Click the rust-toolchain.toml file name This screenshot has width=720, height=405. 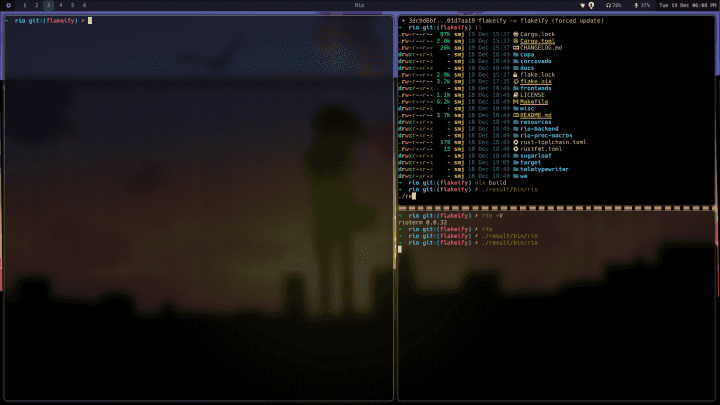553,142
